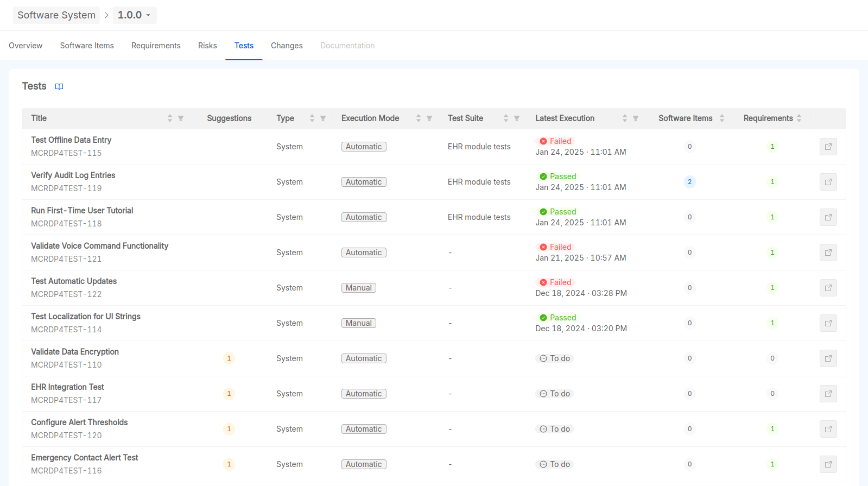
Task: Open the Tests documentation book icon
Action: [x=59, y=86]
